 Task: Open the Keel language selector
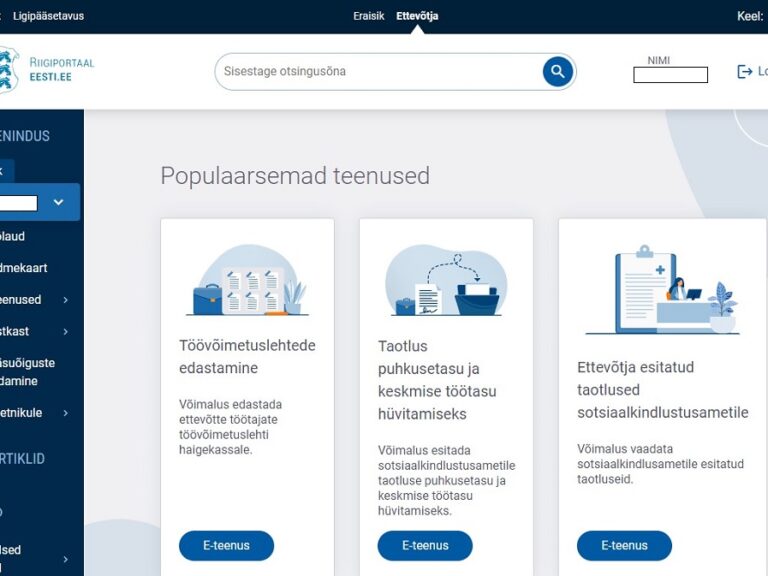coord(750,16)
